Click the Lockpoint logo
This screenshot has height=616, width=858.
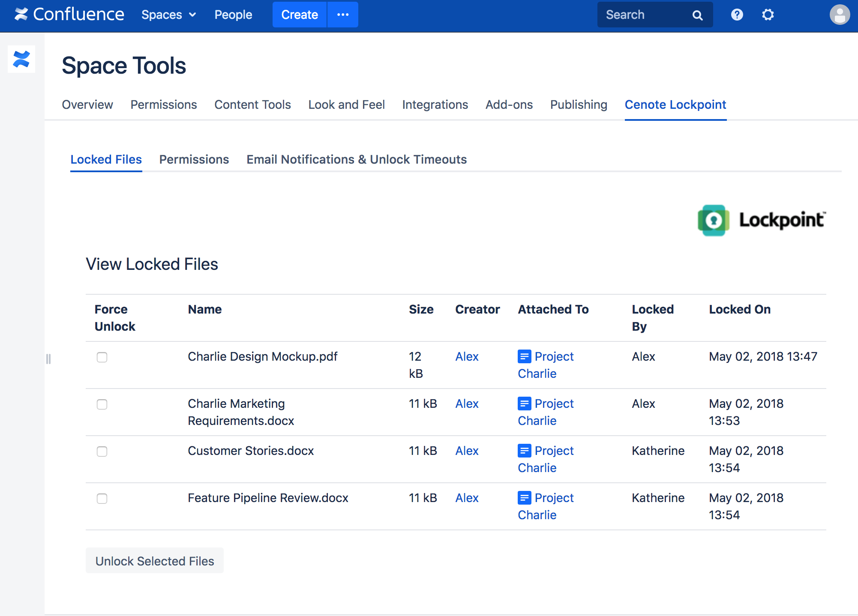click(761, 220)
